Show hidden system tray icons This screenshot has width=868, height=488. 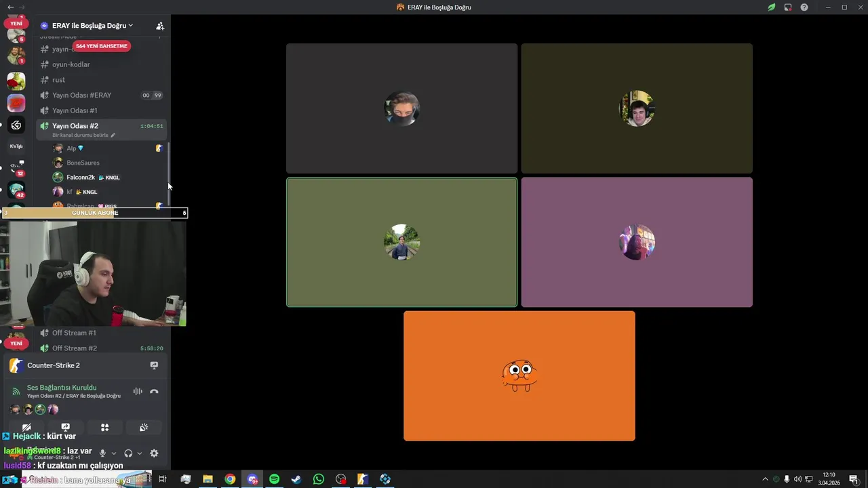tap(765, 479)
